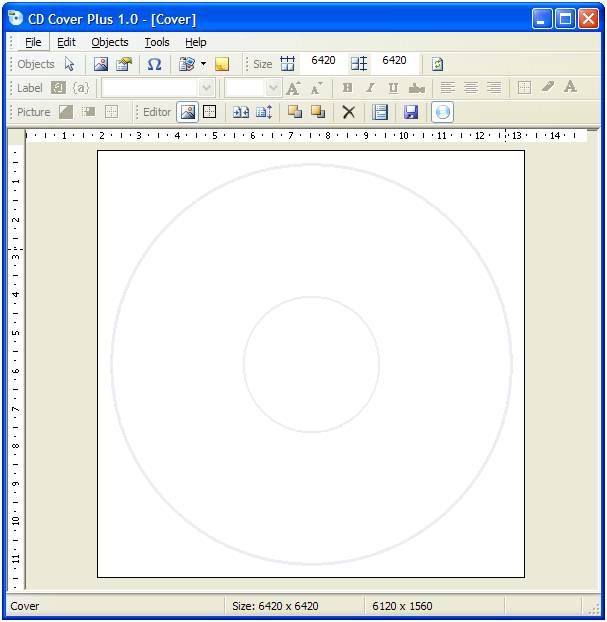Decrease font size with small A
607x622 pixels.
pos(317,88)
